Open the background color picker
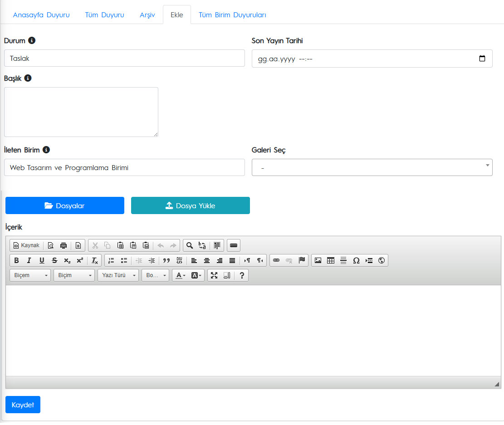The width and height of the screenshot is (504, 425). (196, 275)
